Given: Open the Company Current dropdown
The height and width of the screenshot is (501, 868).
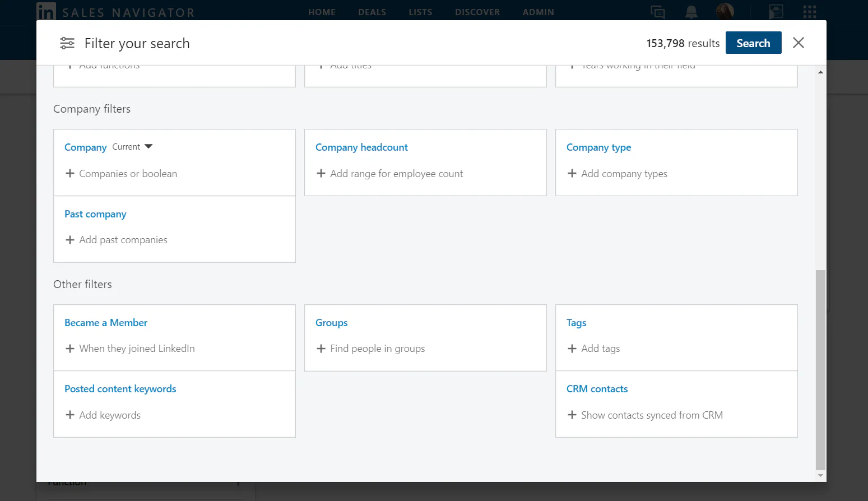Looking at the screenshot, I should point(132,147).
